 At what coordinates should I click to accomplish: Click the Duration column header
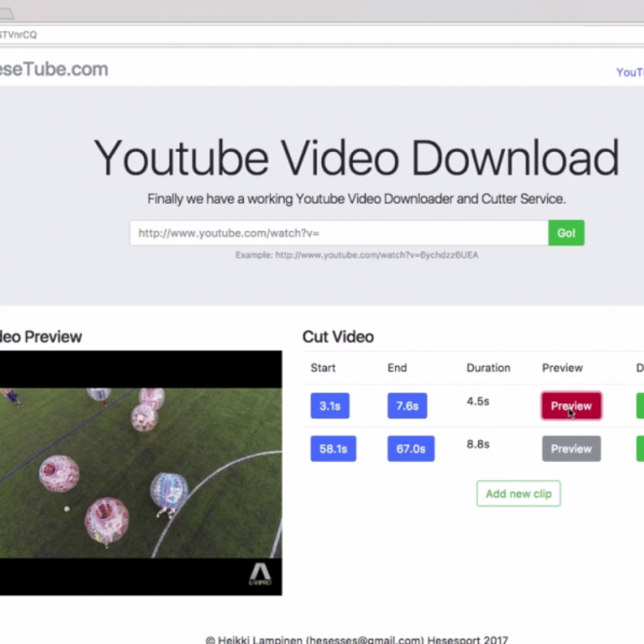[x=489, y=368]
